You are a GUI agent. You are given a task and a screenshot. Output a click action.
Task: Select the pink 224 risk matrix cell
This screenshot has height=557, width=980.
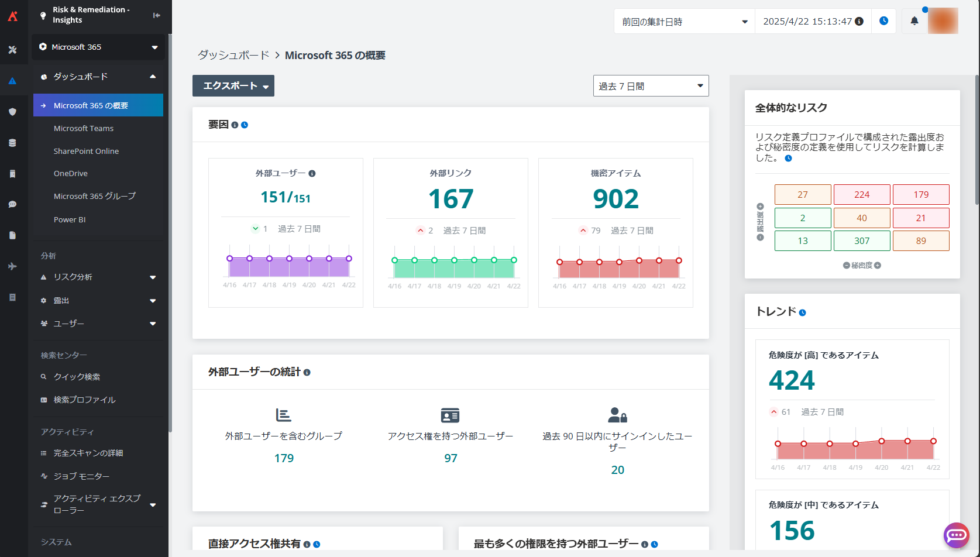(862, 194)
